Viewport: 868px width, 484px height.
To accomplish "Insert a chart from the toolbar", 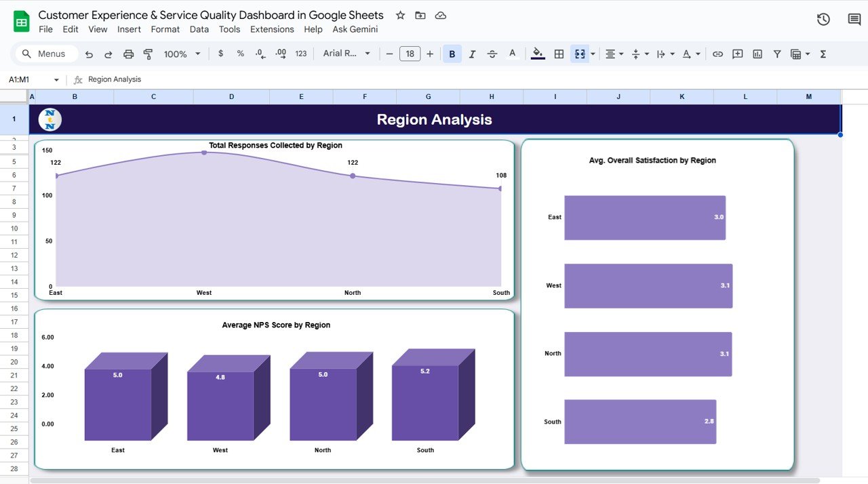I will [757, 54].
